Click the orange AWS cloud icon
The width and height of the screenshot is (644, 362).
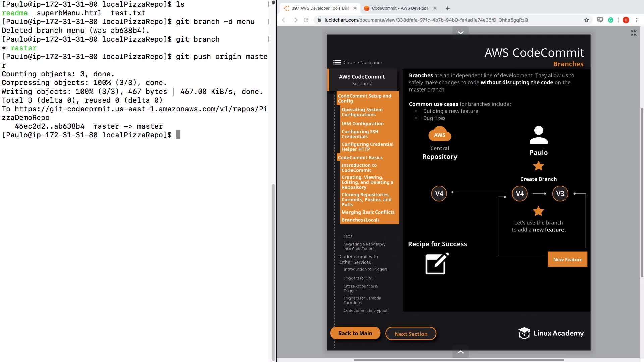tap(440, 134)
